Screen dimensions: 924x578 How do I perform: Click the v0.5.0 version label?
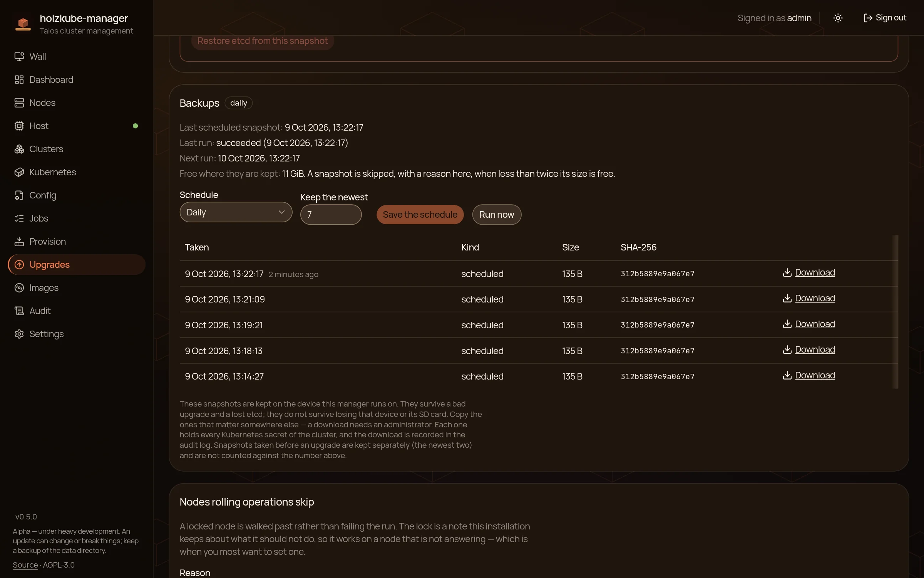coord(26,517)
